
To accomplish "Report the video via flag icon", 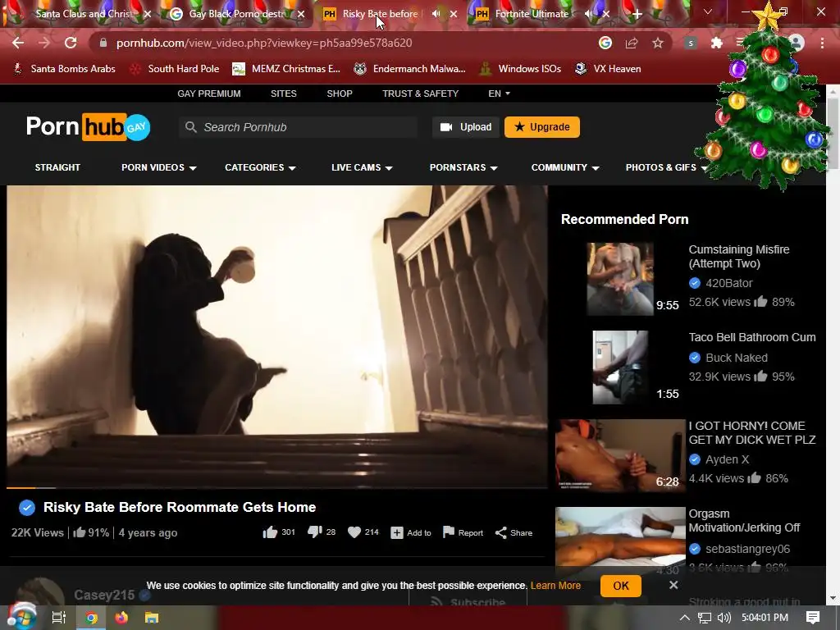I will click(x=463, y=532).
